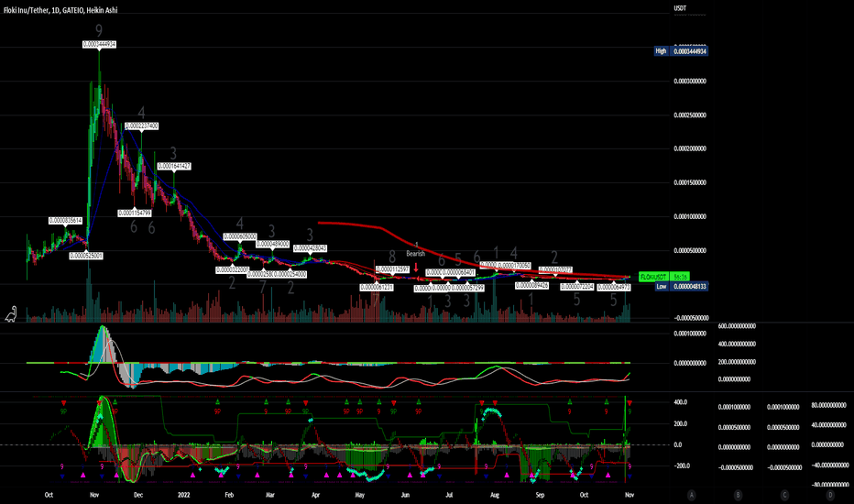Viewport: 854px width, 504px height.
Task: Click the 0.0000489000 pivot label
Action: coord(272,244)
